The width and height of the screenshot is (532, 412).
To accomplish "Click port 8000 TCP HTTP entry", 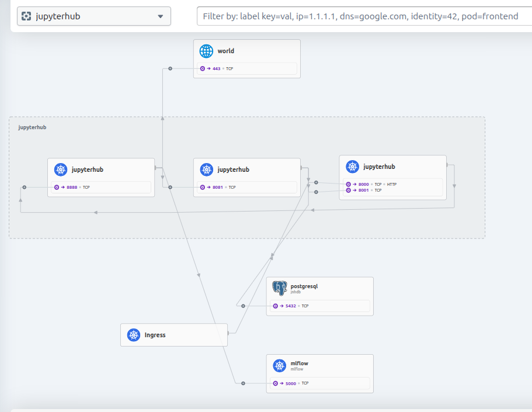I will 371,185.
